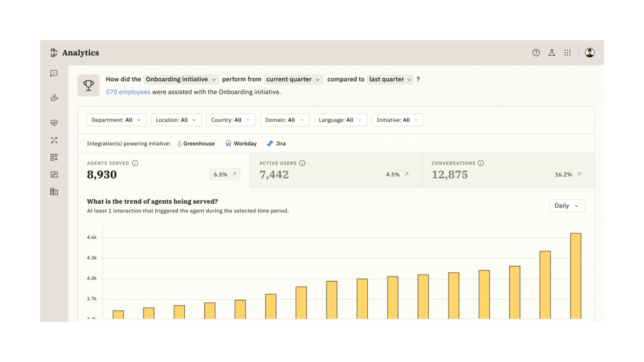This screenshot has height=362, width=644.
Task: Open the sidebar table report icon
Action: (54, 192)
